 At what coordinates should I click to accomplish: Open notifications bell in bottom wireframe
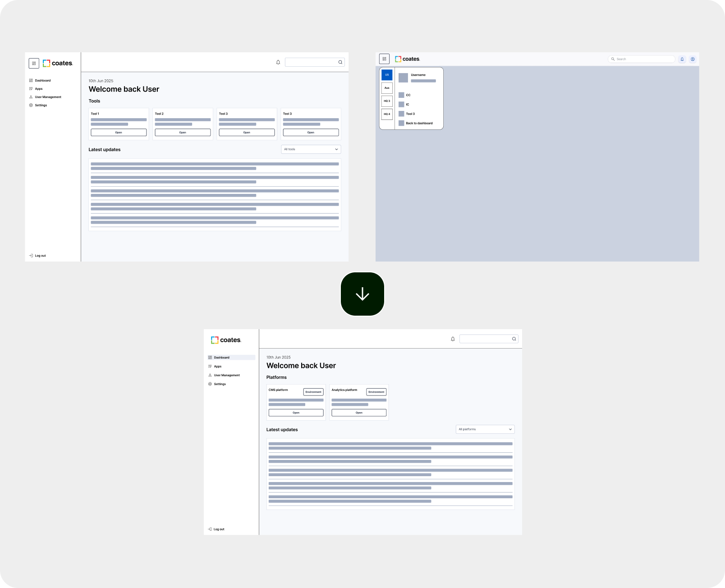tap(453, 339)
